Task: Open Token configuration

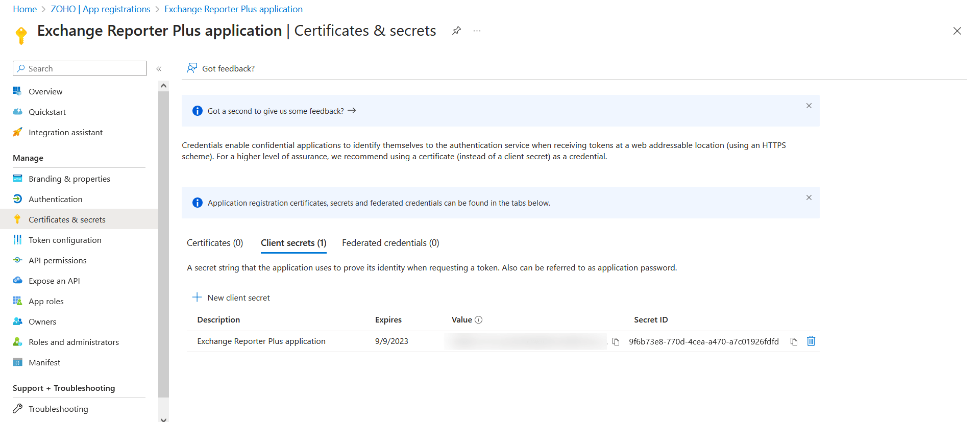Action: click(x=65, y=240)
